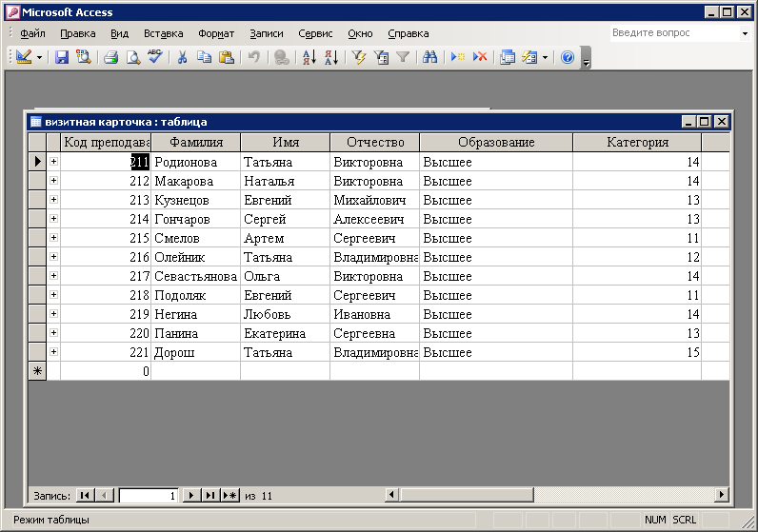
Task: Click the record number field
Action: tap(149, 495)
